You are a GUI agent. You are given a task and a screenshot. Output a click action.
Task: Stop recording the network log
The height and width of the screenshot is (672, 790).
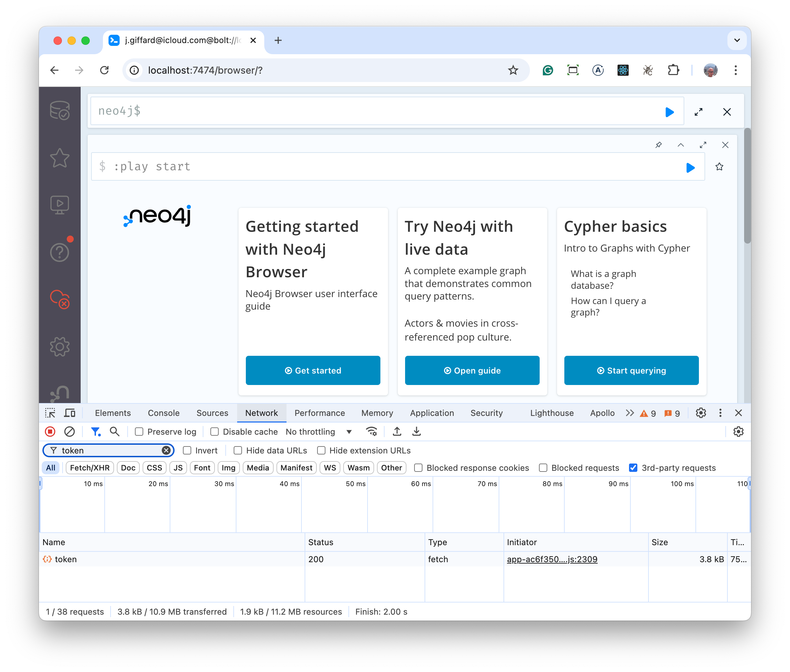(x=50, y=432)
